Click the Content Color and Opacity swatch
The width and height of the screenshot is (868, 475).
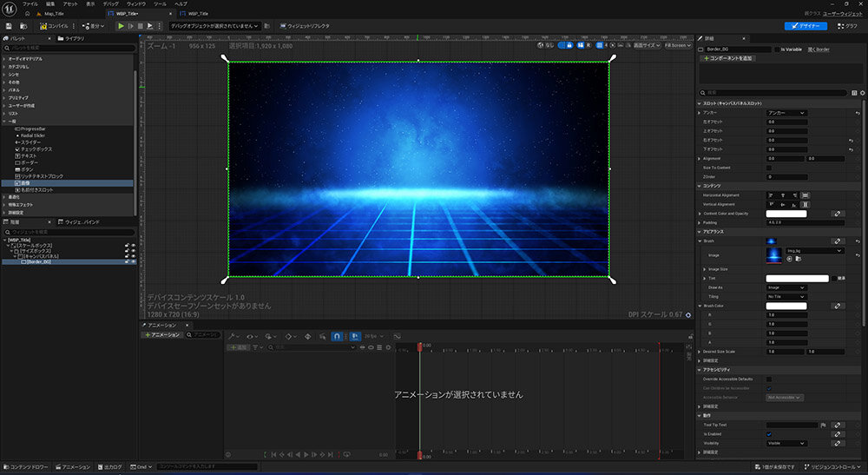[x=786, y=213]
